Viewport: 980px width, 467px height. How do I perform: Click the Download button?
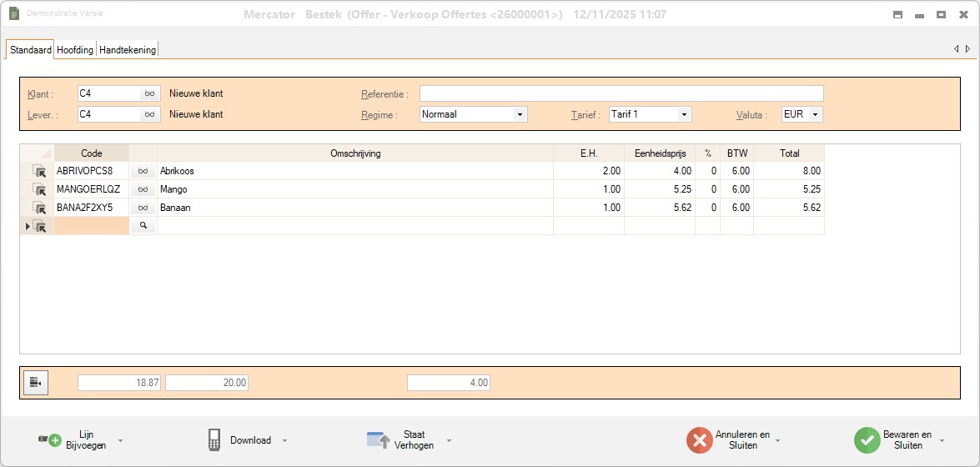[x=240, y=440]
